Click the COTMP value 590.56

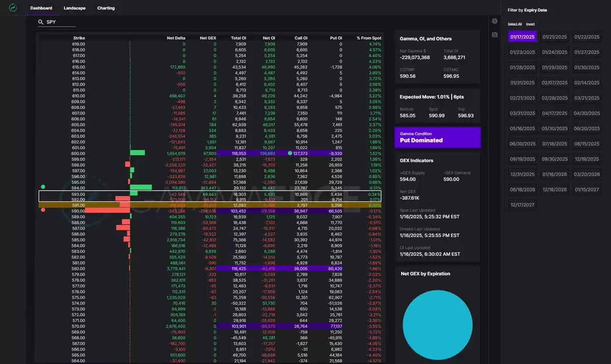click(x=408, y=76)
